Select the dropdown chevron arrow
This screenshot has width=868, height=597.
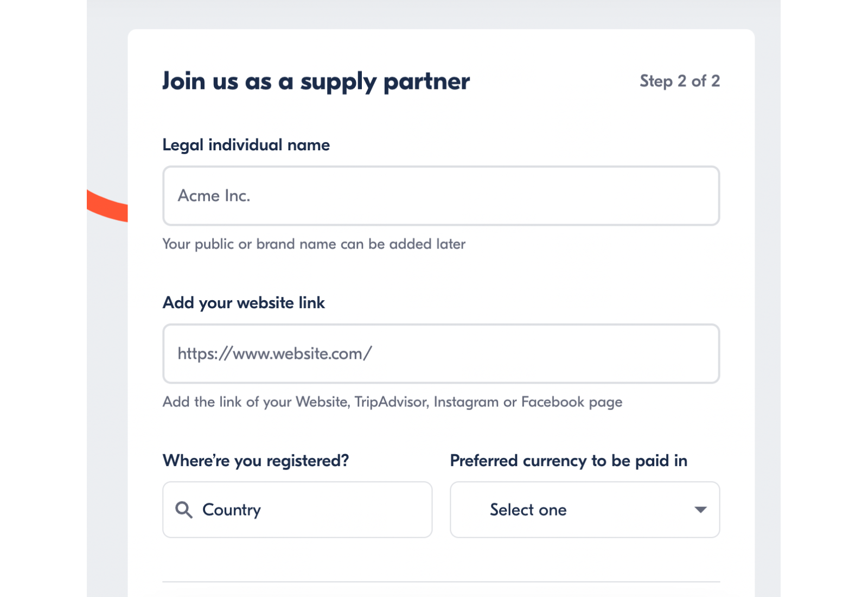pos(701,510)
